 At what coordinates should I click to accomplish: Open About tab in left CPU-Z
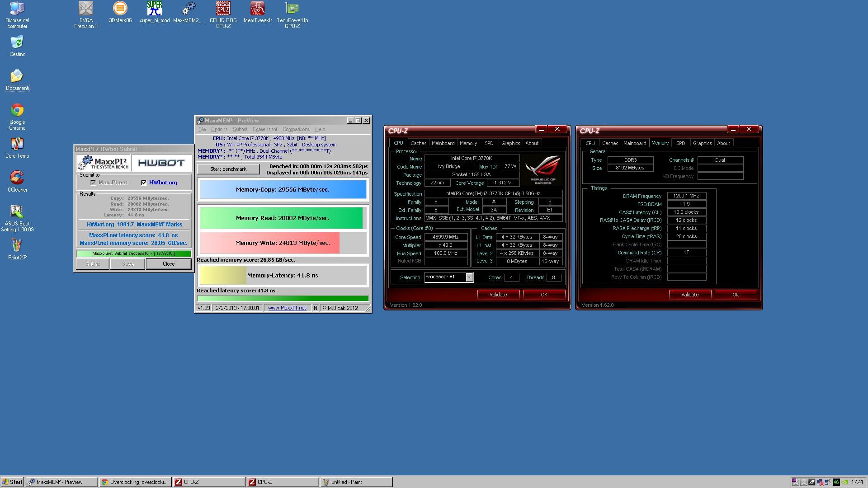coord(532,143)
